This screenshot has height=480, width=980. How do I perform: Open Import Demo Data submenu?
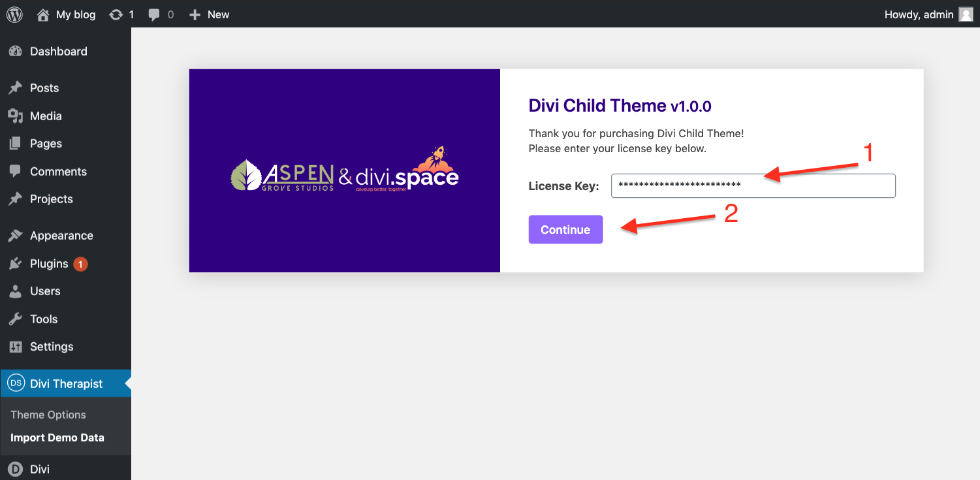point(57,438)
